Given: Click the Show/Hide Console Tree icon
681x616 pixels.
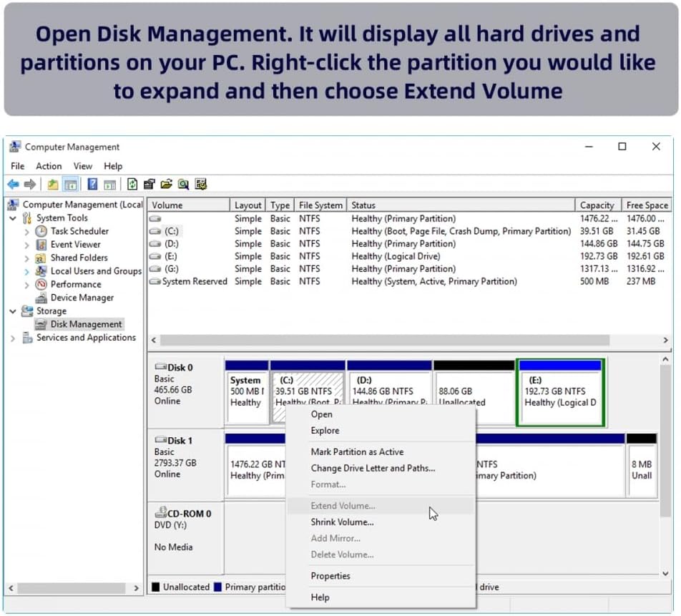Looking at the screenshot, I should (x=70, y=185).
